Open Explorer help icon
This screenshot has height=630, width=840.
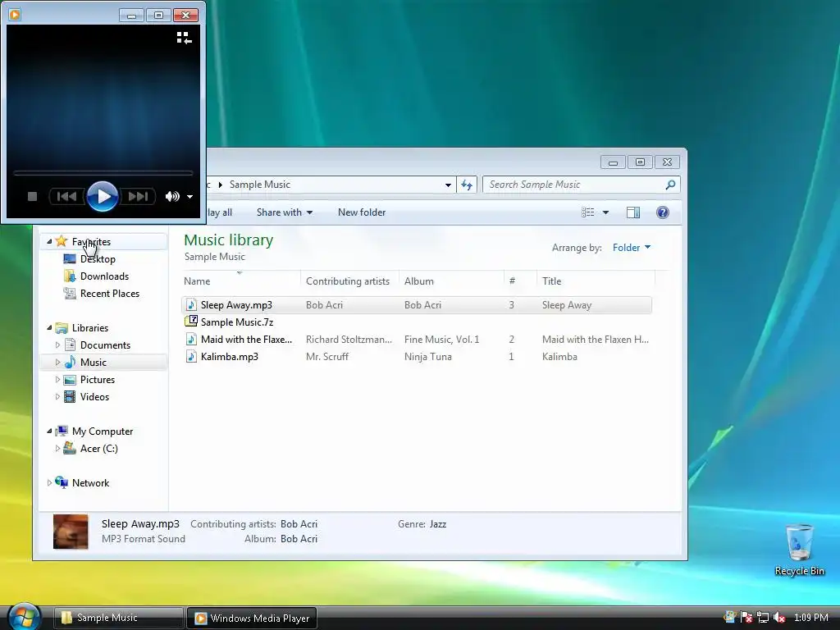pyautogui.click(x=663, y=212)
